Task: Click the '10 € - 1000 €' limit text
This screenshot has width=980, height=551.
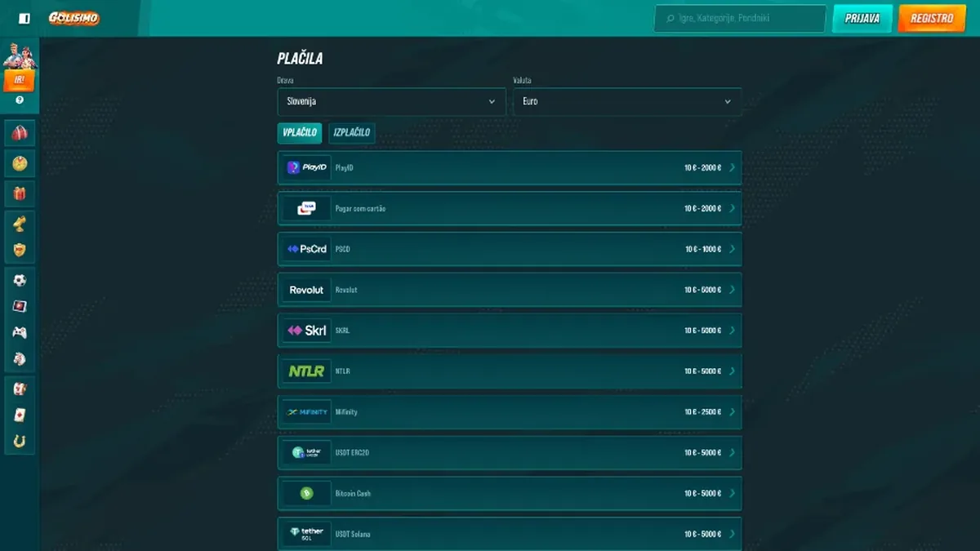Action: [703, 249]
